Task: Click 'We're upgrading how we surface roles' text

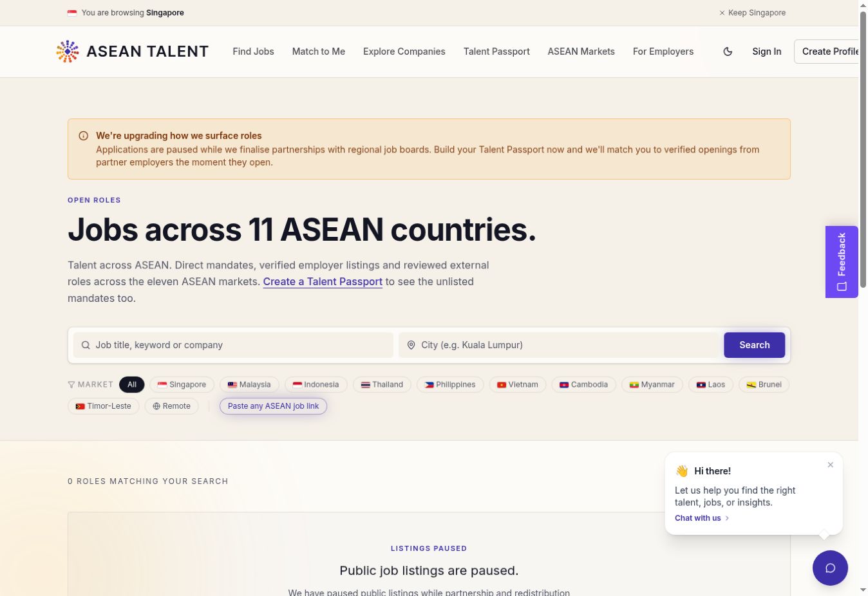Action: point(179,136)
